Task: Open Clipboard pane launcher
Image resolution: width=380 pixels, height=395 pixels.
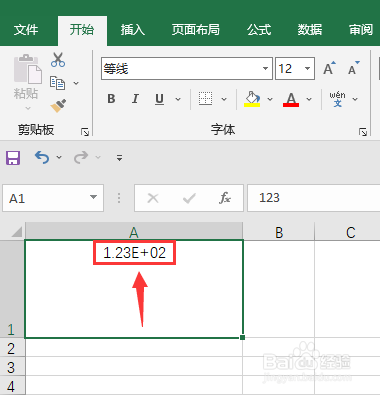Action: point(85,132)
